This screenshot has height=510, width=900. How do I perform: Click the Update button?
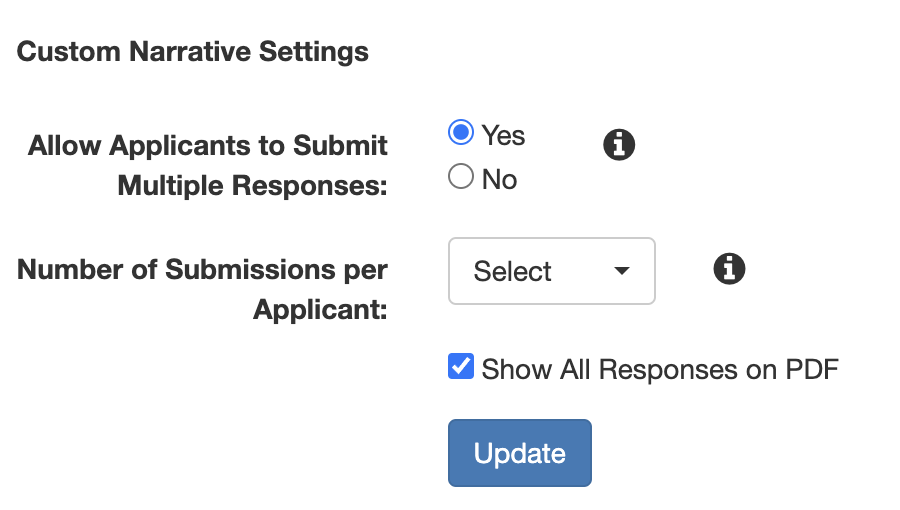(519, 453)
